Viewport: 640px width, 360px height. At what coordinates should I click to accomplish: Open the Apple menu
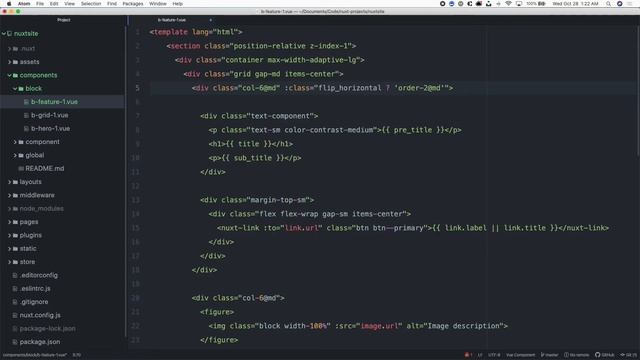[x=9, y=4]
